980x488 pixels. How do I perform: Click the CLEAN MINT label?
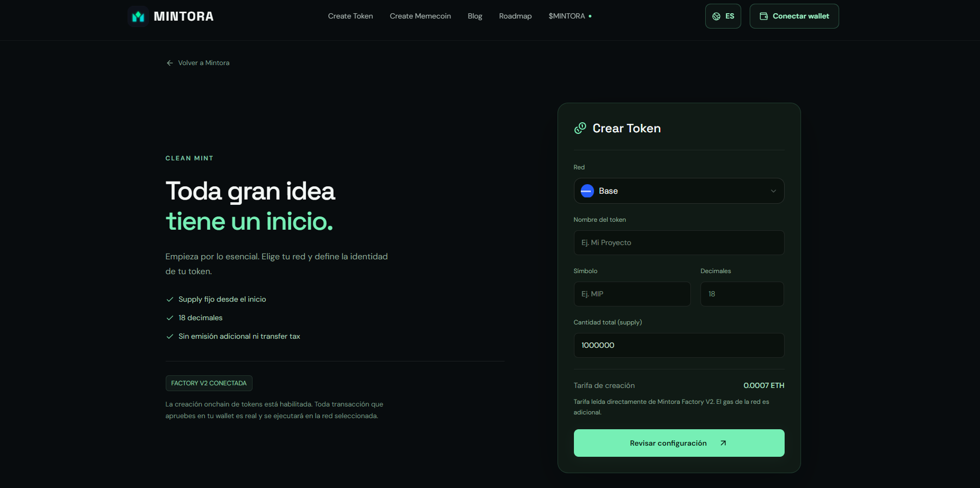click(x=189, y=158)
